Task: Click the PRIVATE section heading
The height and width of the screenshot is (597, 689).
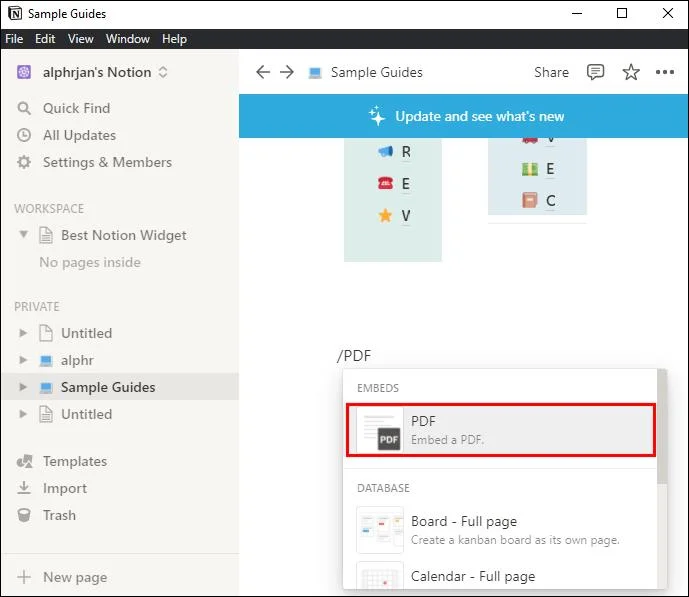Action: tap(36, 306)
